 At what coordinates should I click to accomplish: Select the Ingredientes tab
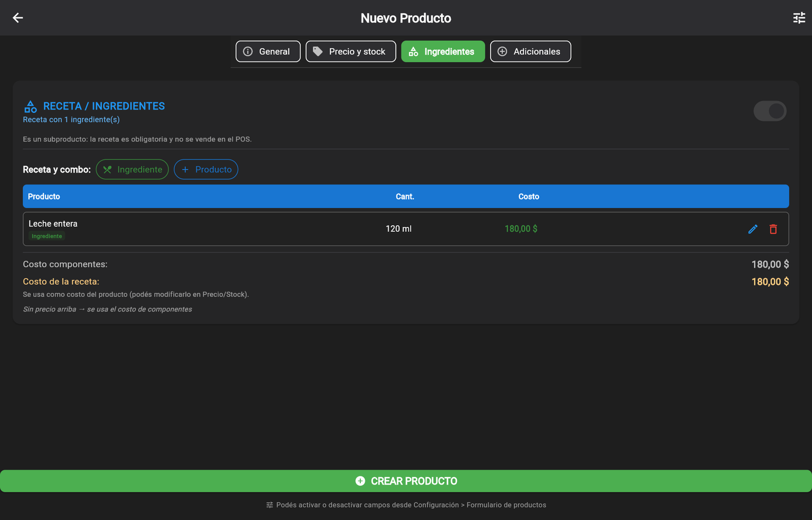point(443,51)
